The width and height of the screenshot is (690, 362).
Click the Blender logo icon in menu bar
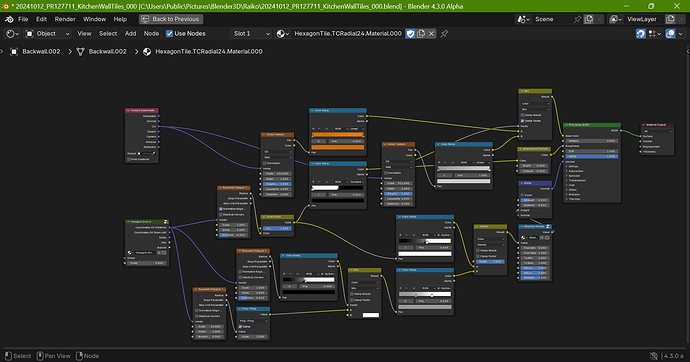[9, 19]
